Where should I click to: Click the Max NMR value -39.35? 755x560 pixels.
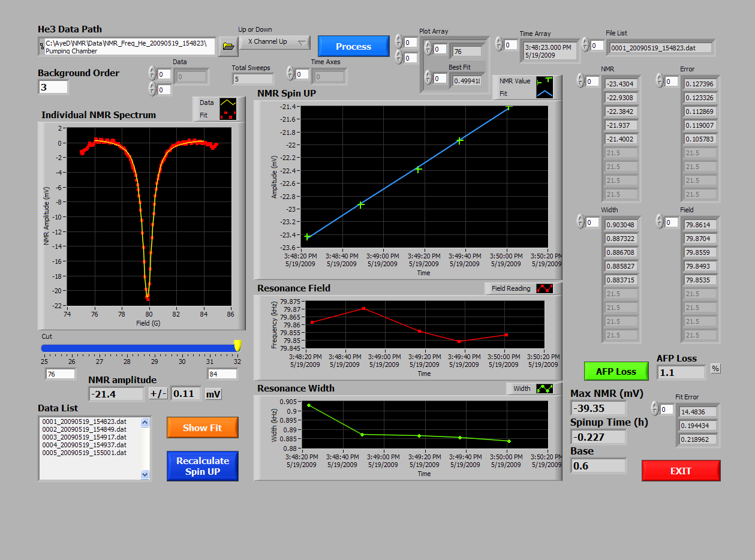(598, 408)
